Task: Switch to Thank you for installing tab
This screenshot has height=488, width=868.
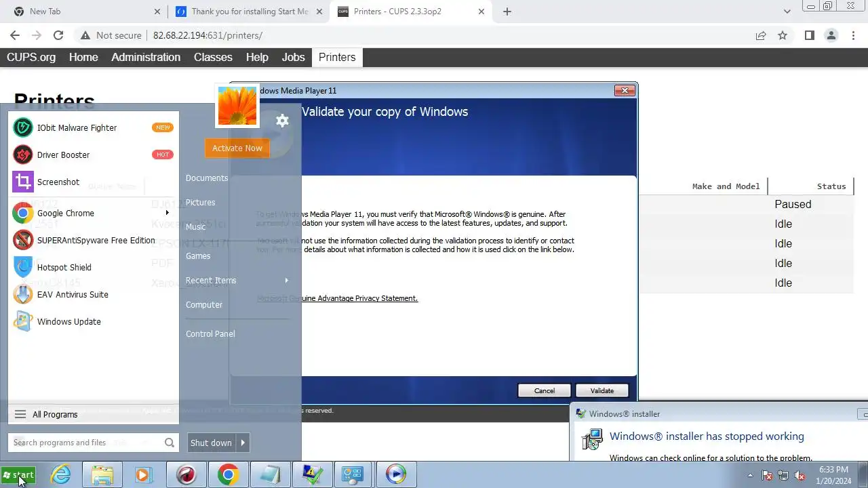Action: pyautogui.click(x=250, y=12)
